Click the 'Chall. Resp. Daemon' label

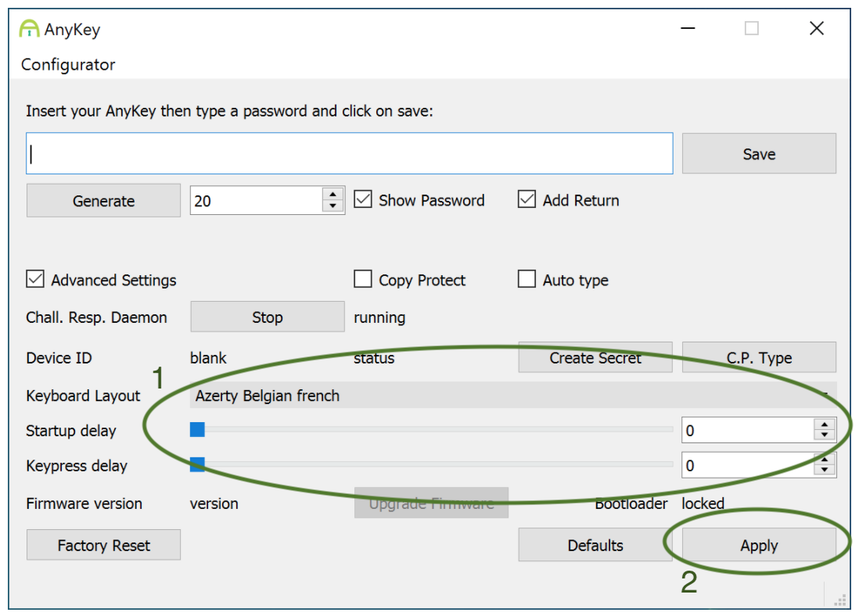pos(96,317)
